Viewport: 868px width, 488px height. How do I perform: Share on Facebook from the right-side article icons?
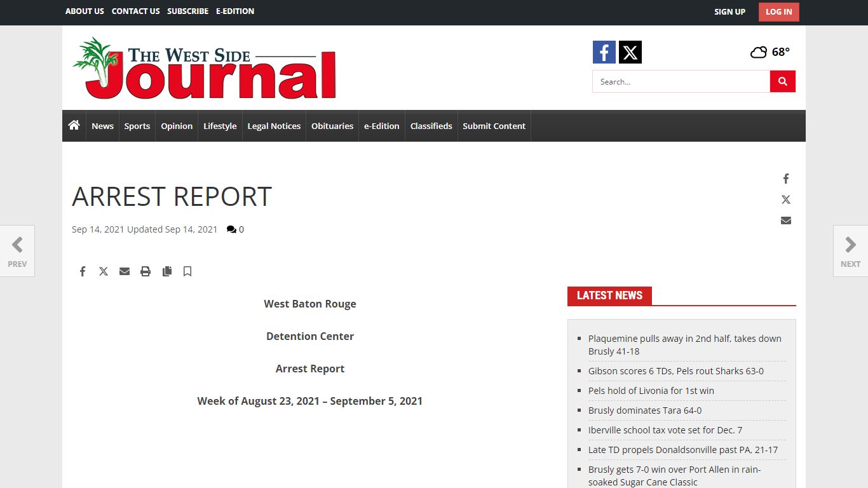pyautogui.click(x=786, y=179)
